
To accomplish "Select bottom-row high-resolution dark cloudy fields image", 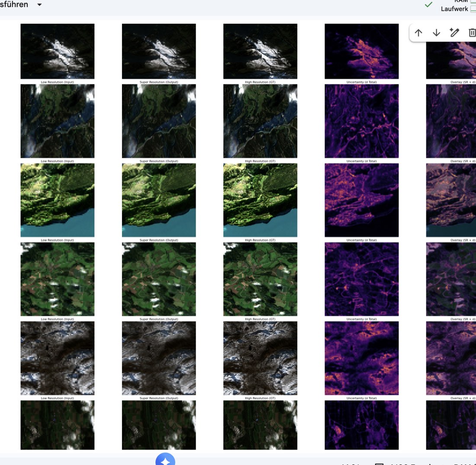I will [260, 425].
